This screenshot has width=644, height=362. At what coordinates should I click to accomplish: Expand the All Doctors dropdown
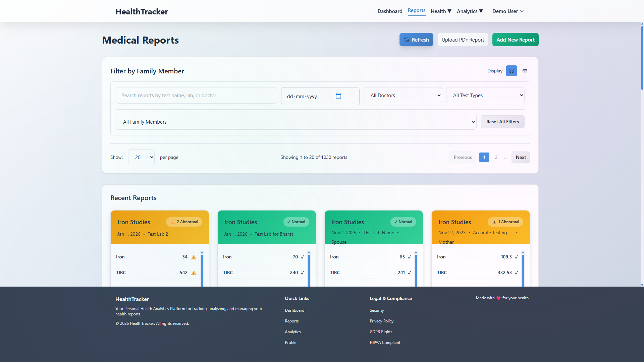pyautogui.click(x=402, y=96)
